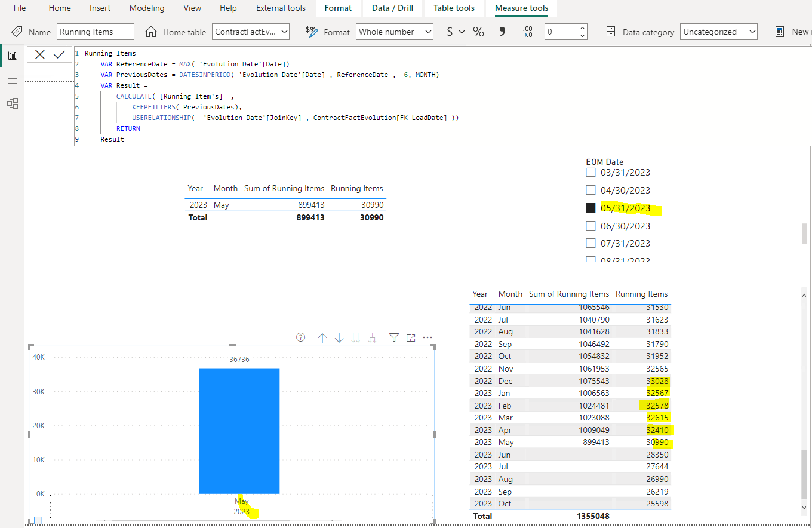
Task: Click the chart help question mark icon
Action: [x=301, y=337]
